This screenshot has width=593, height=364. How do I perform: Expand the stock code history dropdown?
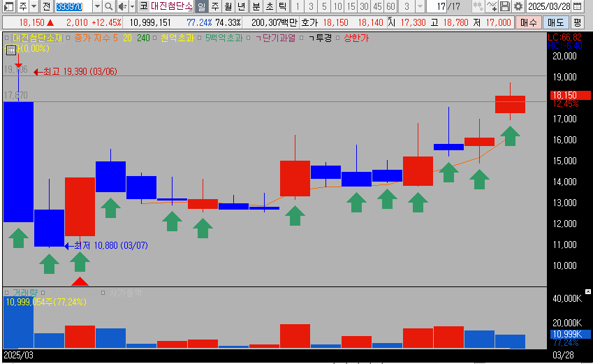click(97, 6)
